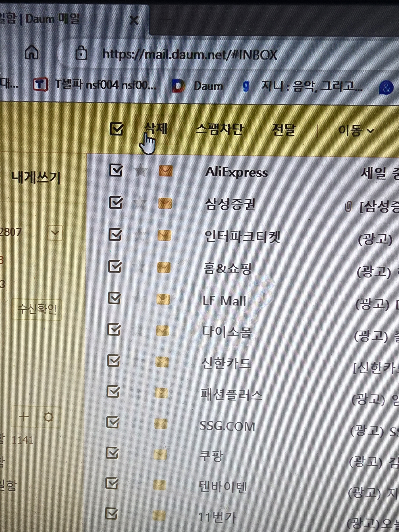Open folder settings gear icon
This screenshot has width=399, height=532.
coord(49,417)
